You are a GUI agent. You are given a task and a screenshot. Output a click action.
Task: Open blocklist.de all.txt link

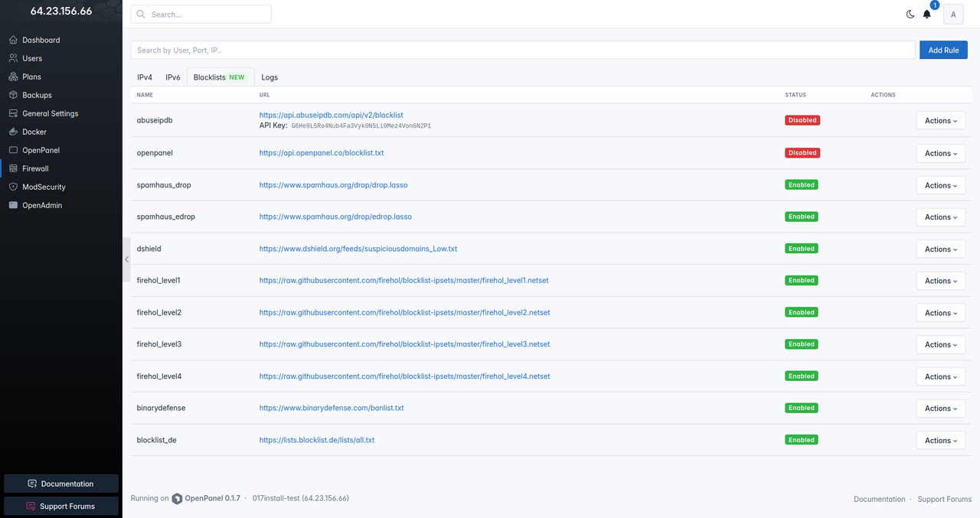coord(317,440)
